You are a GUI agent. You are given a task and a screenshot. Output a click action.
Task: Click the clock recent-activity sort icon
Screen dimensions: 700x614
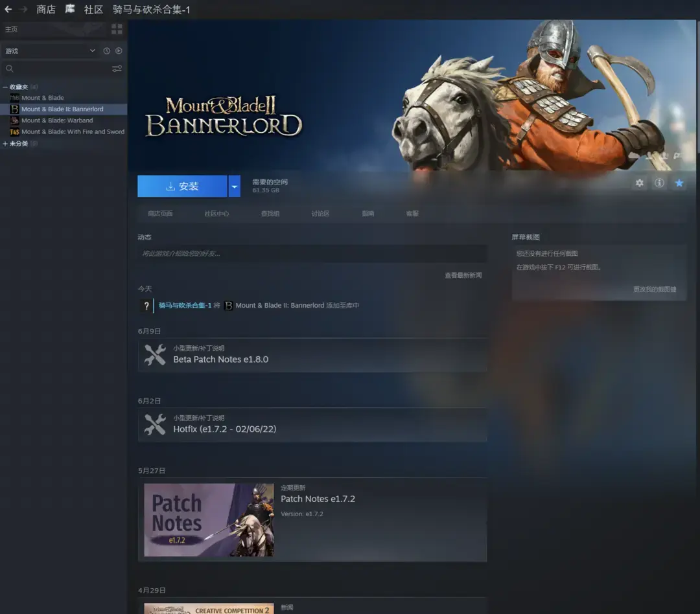[x=107, y=51]
